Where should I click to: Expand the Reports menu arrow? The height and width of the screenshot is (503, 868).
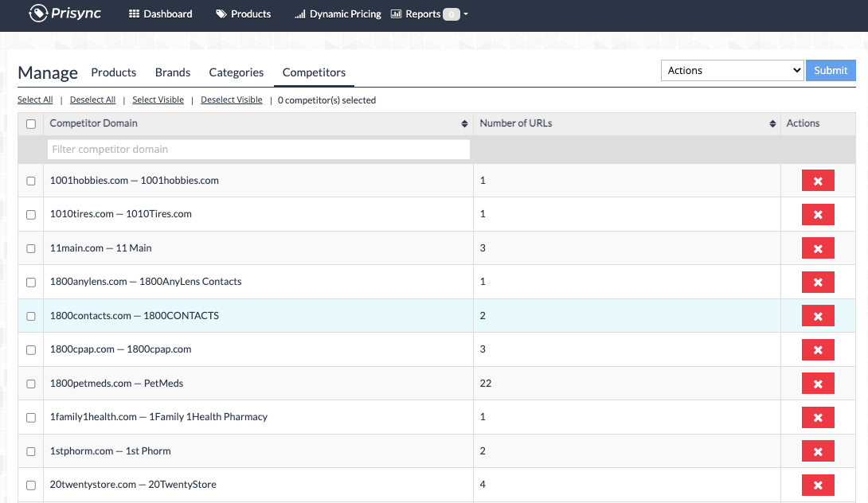(466, 14)
